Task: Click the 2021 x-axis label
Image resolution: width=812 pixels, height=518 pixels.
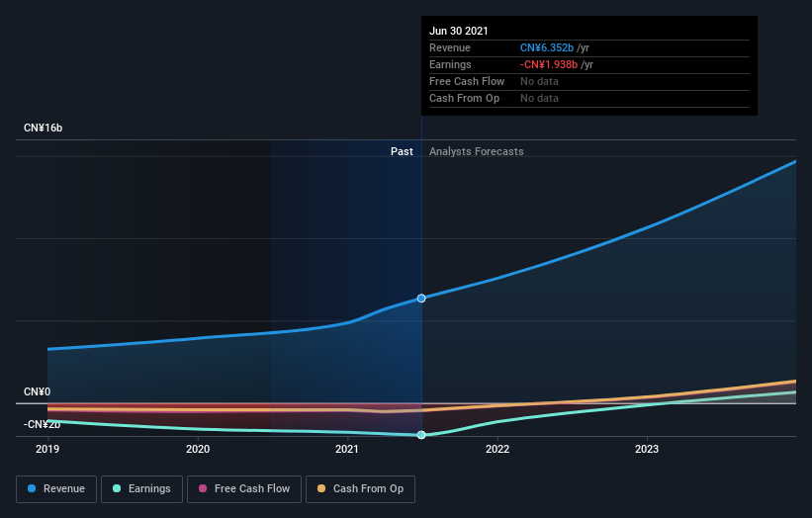Action: [x=347, y=449]
